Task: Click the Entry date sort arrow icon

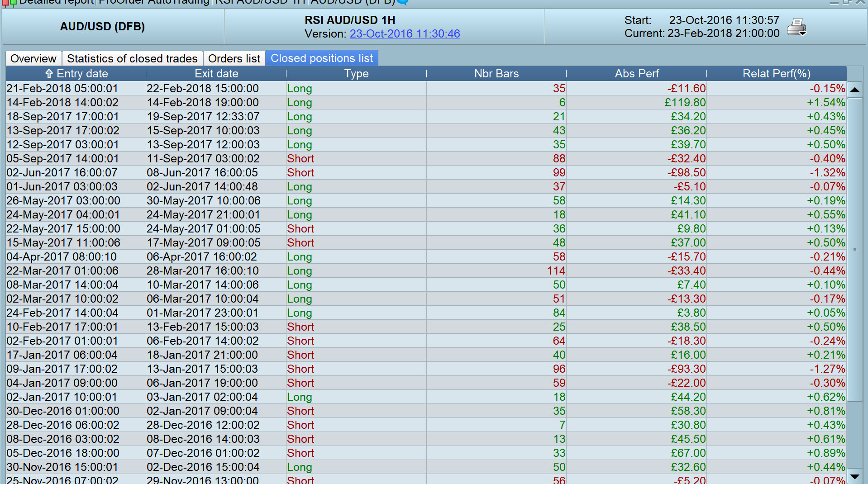Action: (x=49, y=73)
